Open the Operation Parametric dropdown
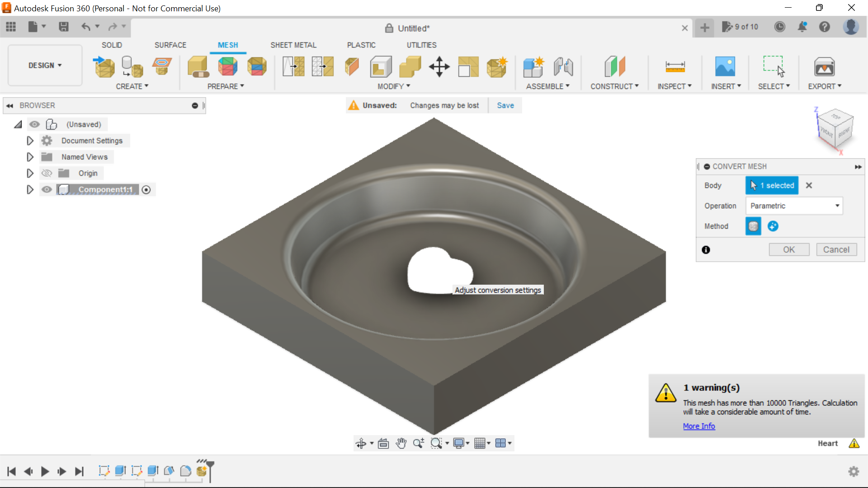868x488 pixels. [794, 206]
